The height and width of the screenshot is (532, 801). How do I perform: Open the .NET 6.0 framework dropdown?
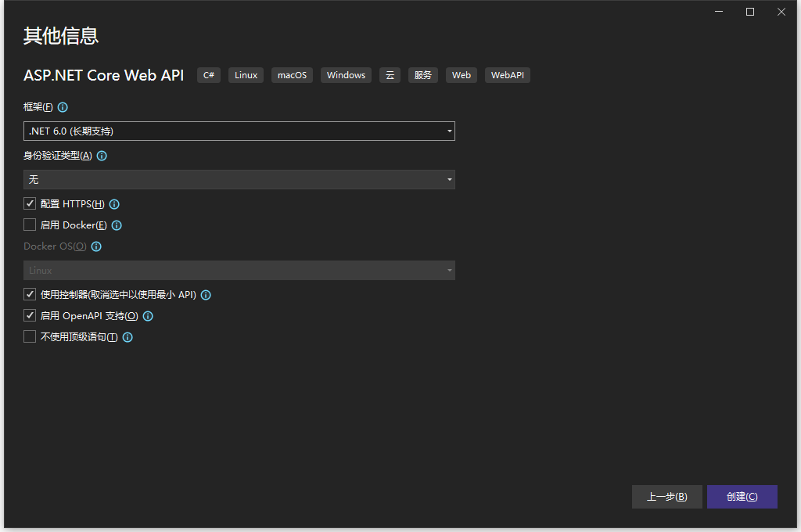click(239, 131)
